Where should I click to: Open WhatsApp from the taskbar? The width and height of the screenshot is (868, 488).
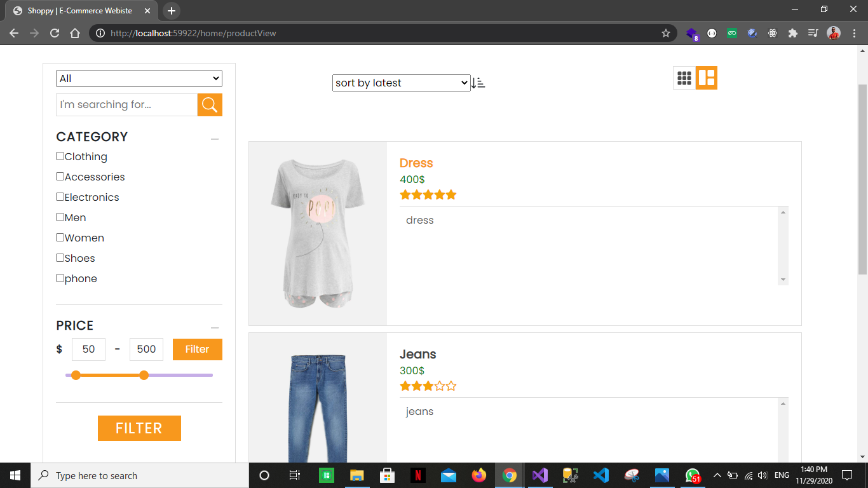pos(693,475)
